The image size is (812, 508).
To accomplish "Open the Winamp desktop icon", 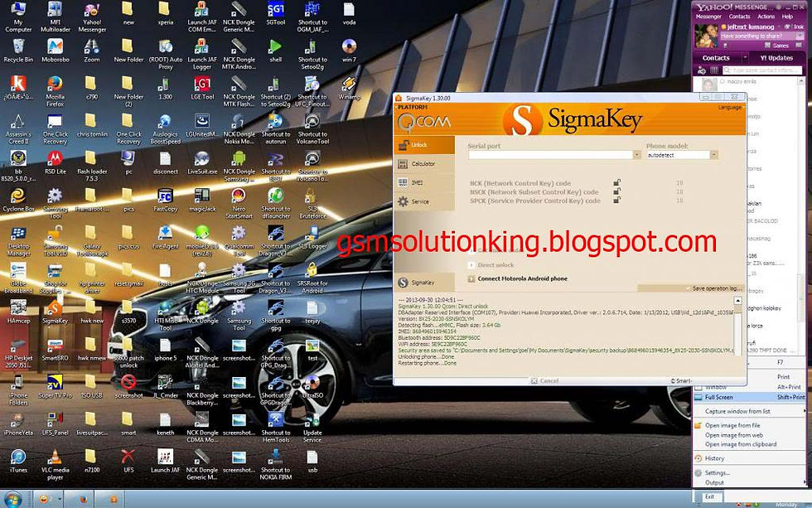I will (x=349, y=89).
